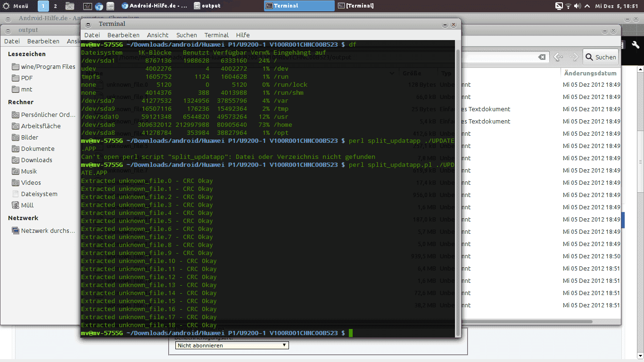The image size is (644, 362).
Task: Open the Terminal menu in Terminal window
Action: [216, 35]
